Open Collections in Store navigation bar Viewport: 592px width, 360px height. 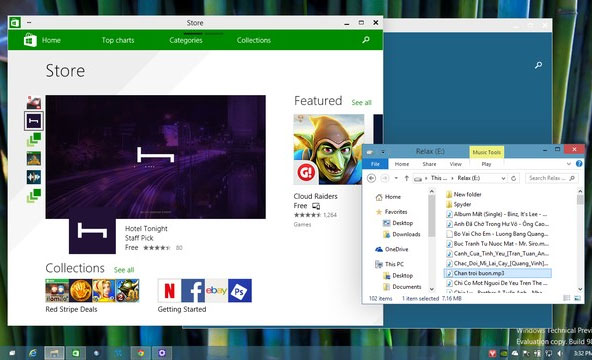click(x=254, y=40)
